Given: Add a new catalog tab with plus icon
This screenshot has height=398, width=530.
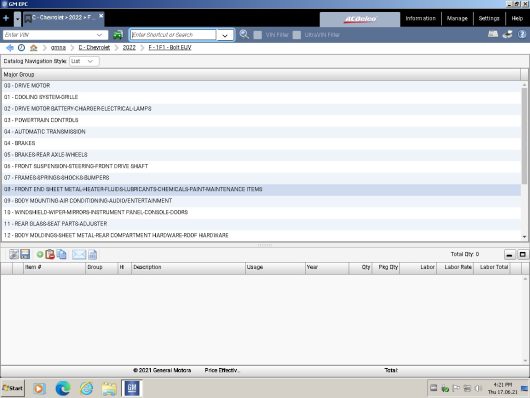Looking at the screenshot, I should (x=6, y=18).
